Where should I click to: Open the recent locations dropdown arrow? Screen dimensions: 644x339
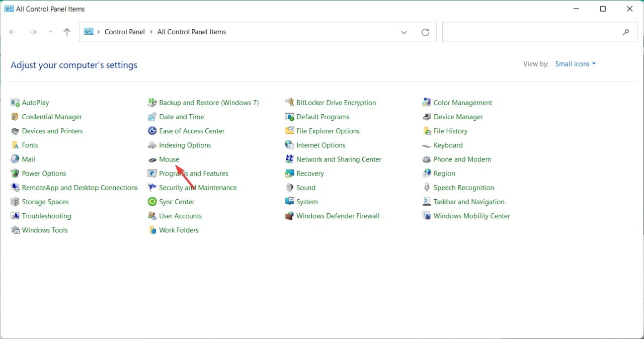pyautogui.click(x=50, y=32)
